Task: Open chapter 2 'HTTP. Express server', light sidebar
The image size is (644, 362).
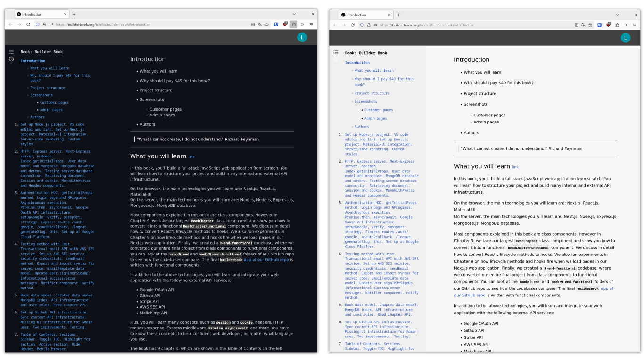Action: tap(381, 178)
